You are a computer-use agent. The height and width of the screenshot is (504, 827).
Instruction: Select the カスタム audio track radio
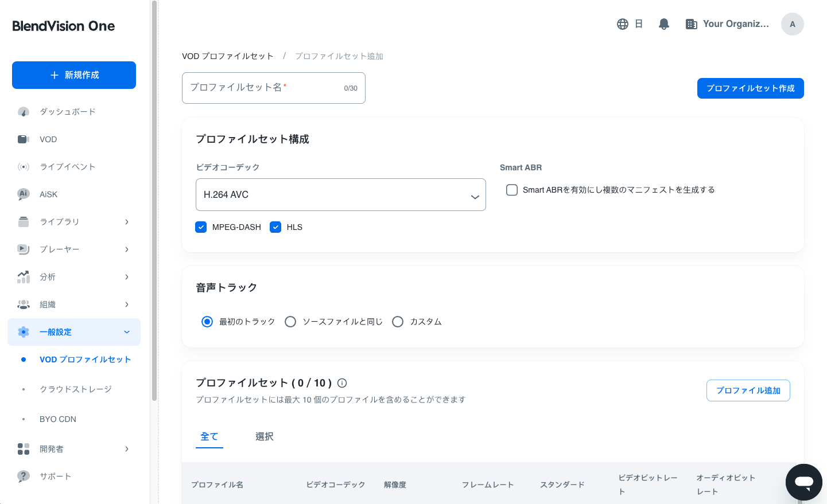pyautogui.click(x=398, y=322)
